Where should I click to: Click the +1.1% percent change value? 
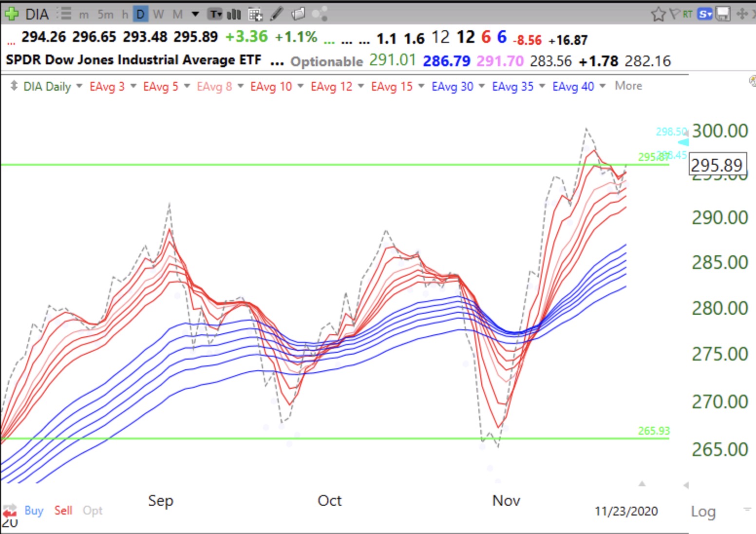(296, 37)
